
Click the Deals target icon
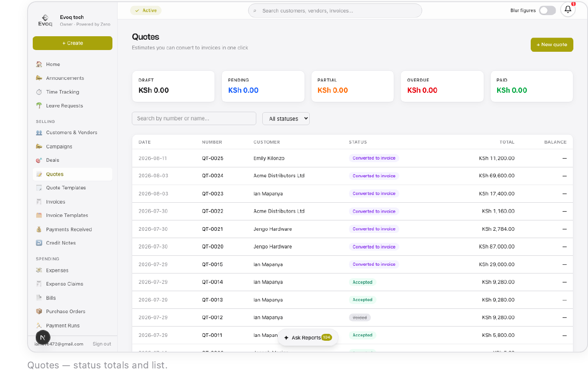coord(39,160)
